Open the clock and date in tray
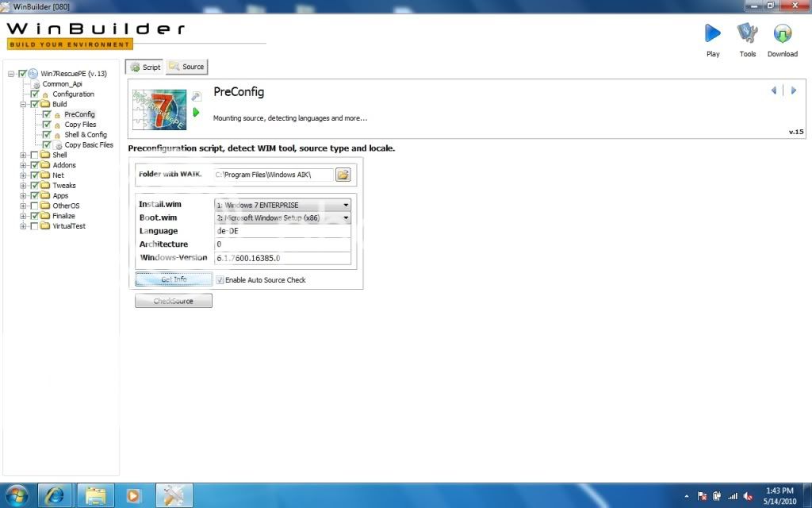The width and height of the screenshot is (812, 508). coord(779,496)
